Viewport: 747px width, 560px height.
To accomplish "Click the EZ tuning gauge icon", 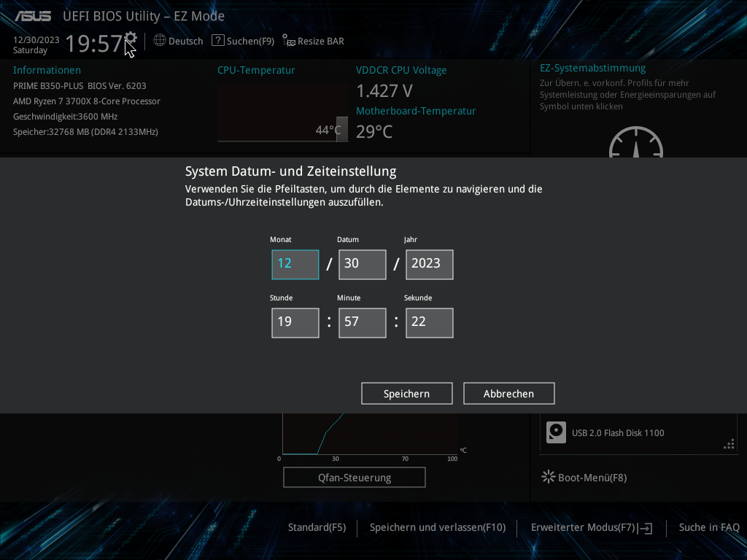I will [636, 142].
